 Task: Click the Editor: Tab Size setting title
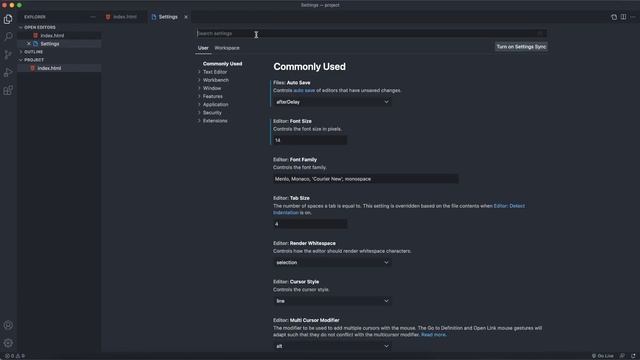pyautogui.click(x=291, y=198)
